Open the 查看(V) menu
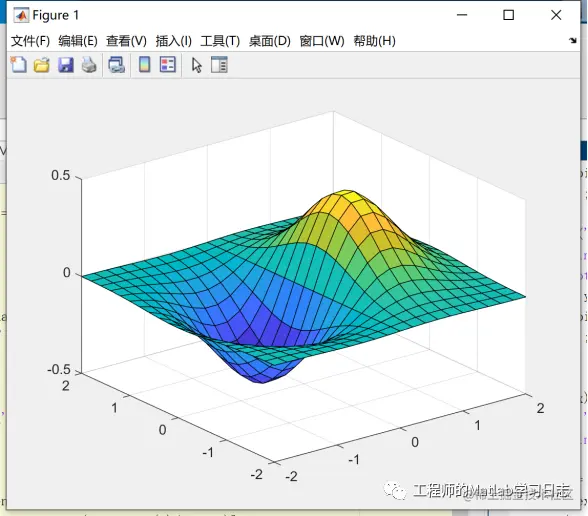Viewport: 588px width, 516px height. (126, 41)
